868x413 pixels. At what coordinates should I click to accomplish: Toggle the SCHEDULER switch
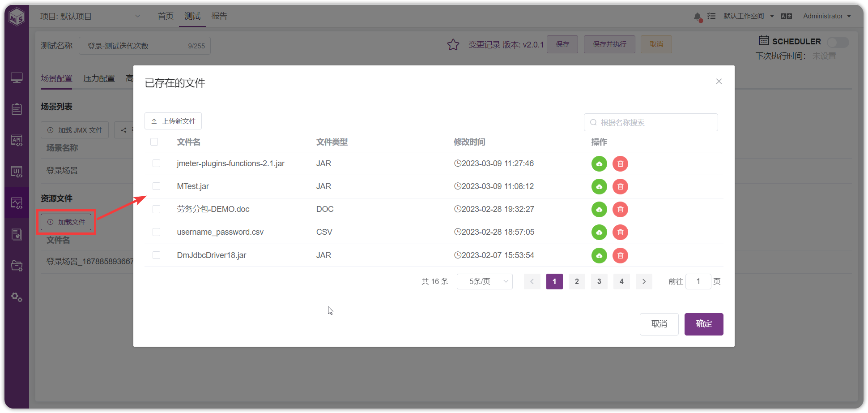click(838, 42)
